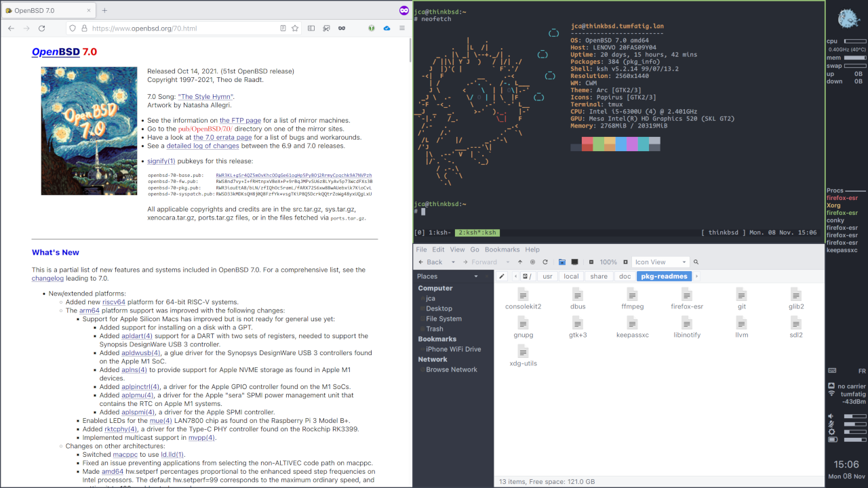Toggle reader view in the address bar
This screenshot has height=488, width=868.
click(283, 28)
